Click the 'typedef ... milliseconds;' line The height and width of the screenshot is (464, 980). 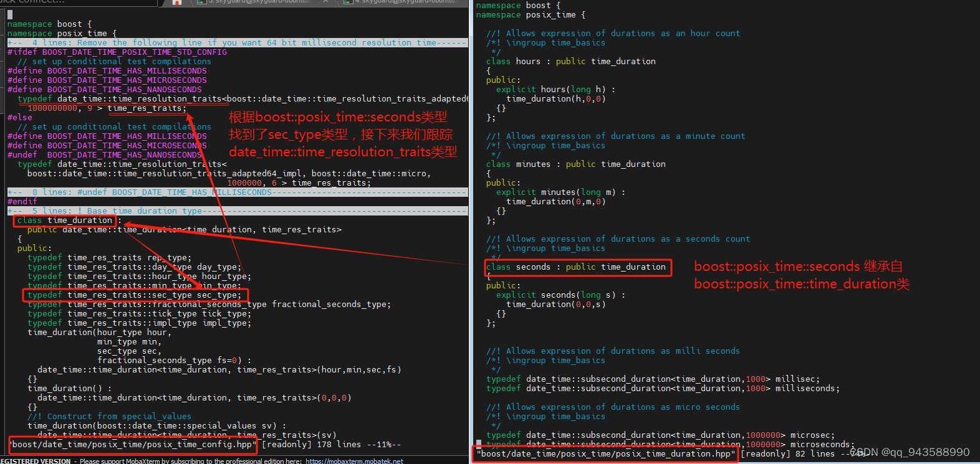(x=663, y=388)
